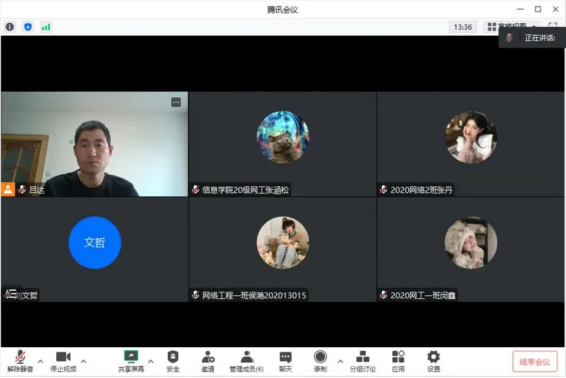The image size is (566, 378).
Task: Expand video options arrow beside 停止视频
Action: 83,361
